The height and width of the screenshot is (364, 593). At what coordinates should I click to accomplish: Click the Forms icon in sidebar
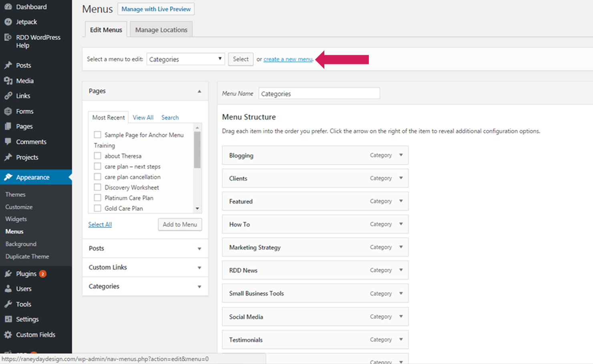click(x=8, y=111)
